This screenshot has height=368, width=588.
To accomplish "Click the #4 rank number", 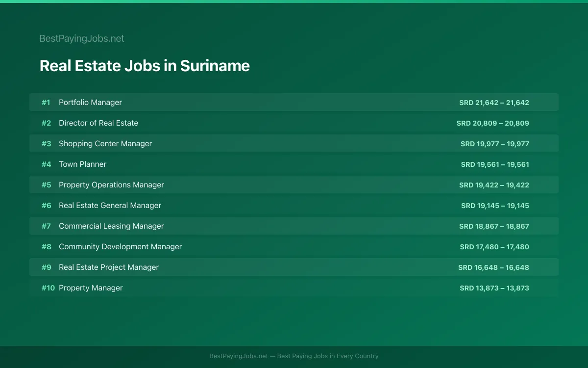I will coord(46,164).
